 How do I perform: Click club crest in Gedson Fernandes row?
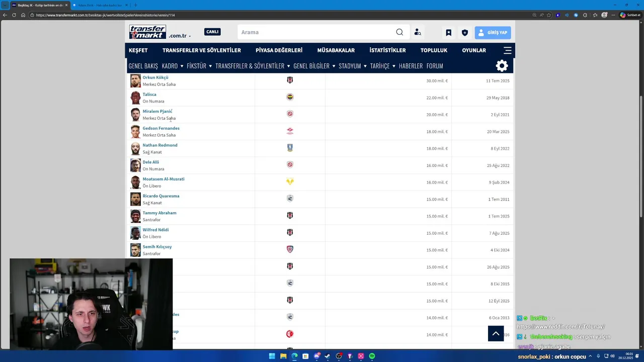tap(290, 131)
